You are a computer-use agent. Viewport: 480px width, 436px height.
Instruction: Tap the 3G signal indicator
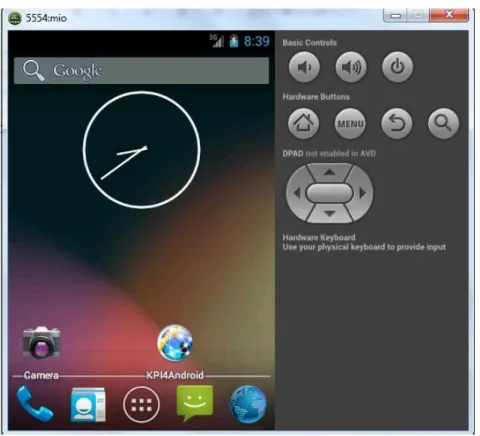(217, 41)
